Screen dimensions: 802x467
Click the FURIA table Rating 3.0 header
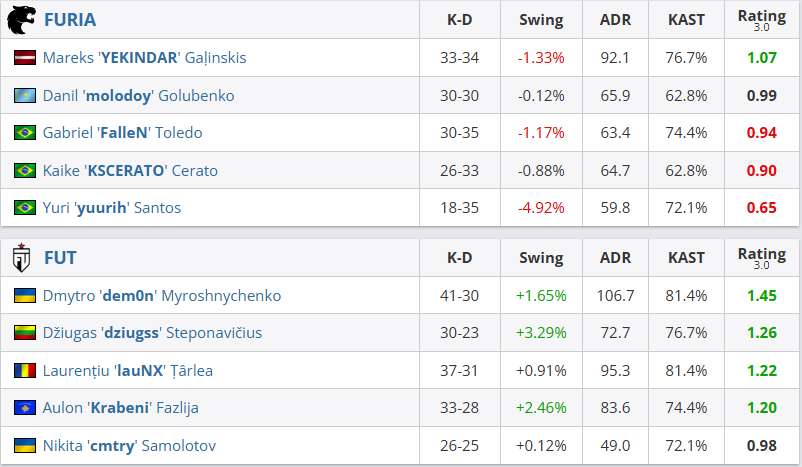(x=762, y=20)
